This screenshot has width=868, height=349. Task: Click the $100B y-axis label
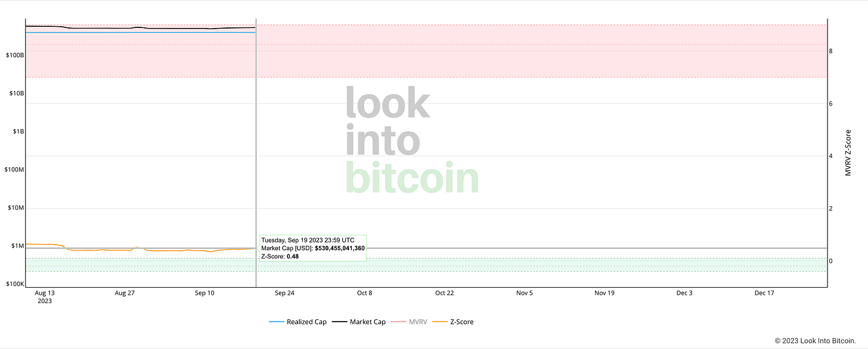tap(14, 55)
